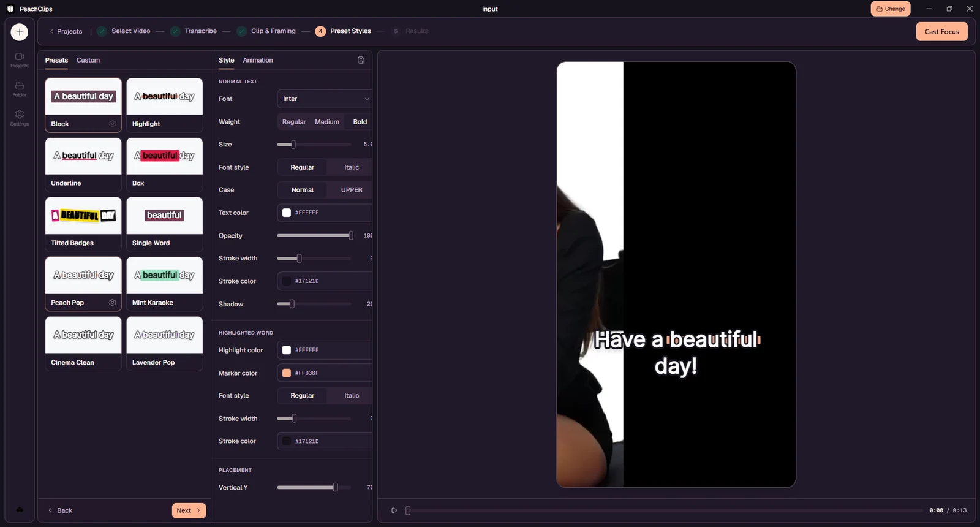Open the Highlight color swatch
Image resolution: width=980 pixels, height=527 pixels.
[x=286, y=350]
